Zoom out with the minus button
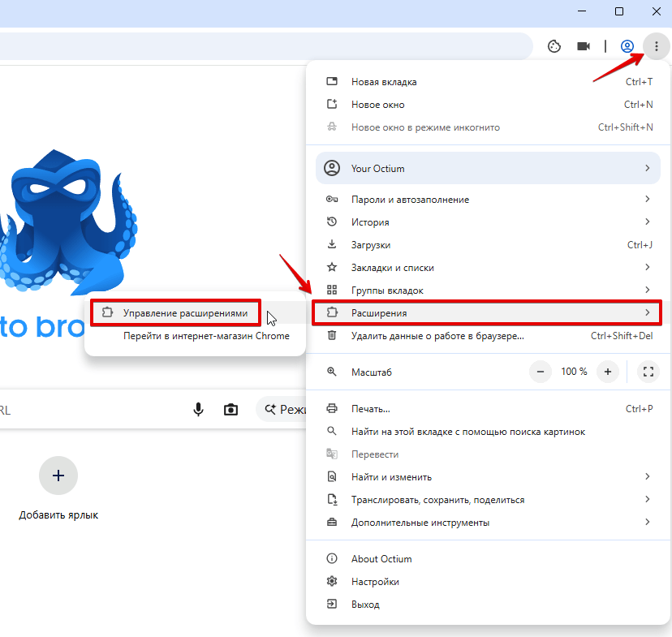672x637 pixels. (541, 372)
